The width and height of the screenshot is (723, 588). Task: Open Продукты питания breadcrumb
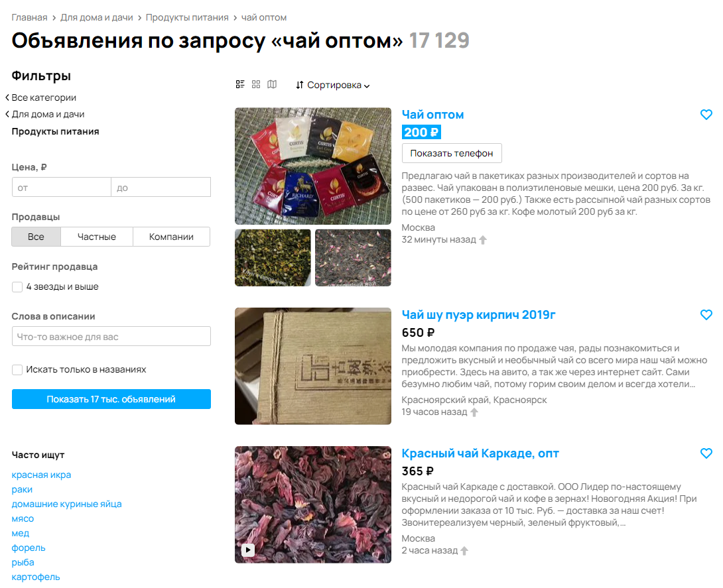tap(187, 17)
